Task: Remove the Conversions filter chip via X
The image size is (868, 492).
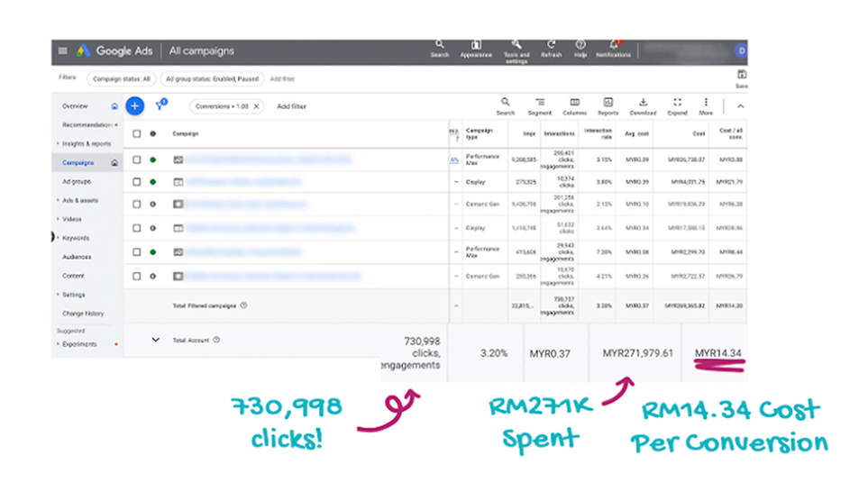Action: coord(256,106)
